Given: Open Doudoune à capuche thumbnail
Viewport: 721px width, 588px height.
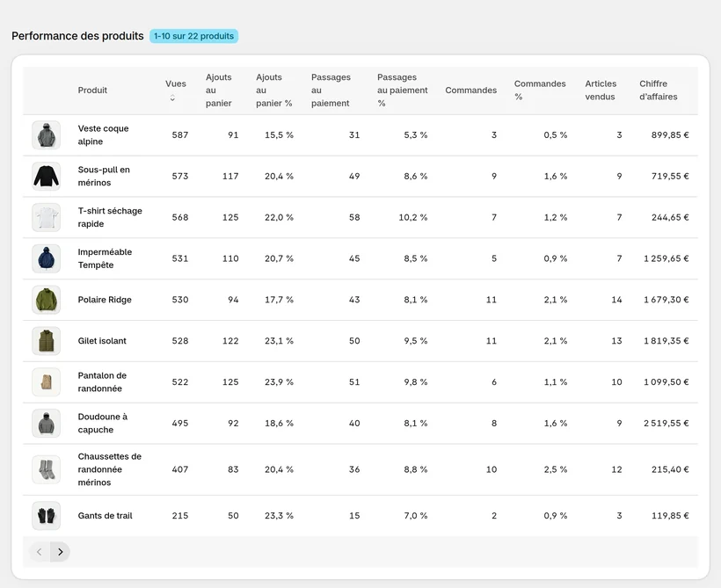Looking at the screenshot, I should click(46, 423).
